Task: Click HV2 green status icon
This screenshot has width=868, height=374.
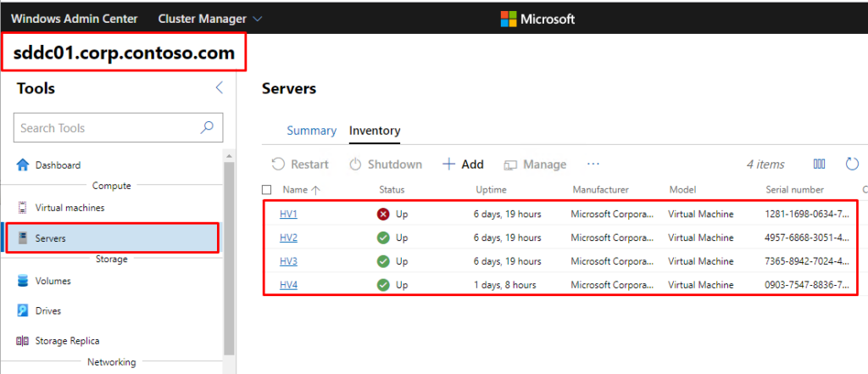Action: tap(383, 237)
